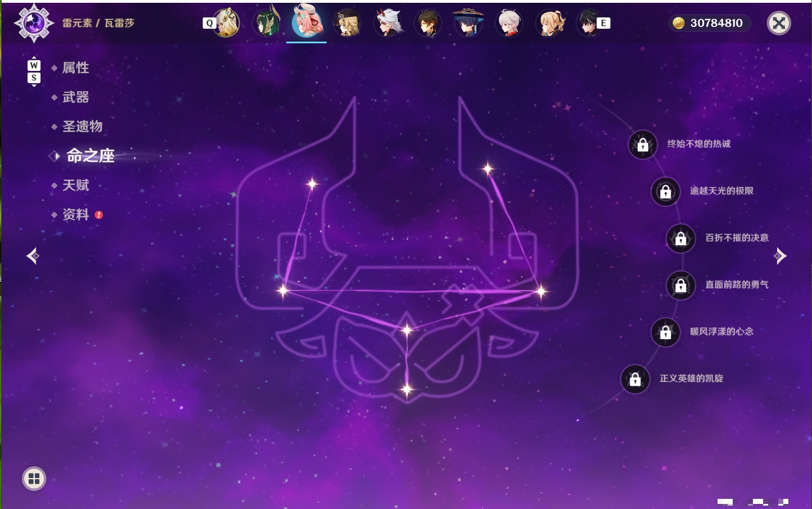Select the 命之座 menu item

(91, 156)
